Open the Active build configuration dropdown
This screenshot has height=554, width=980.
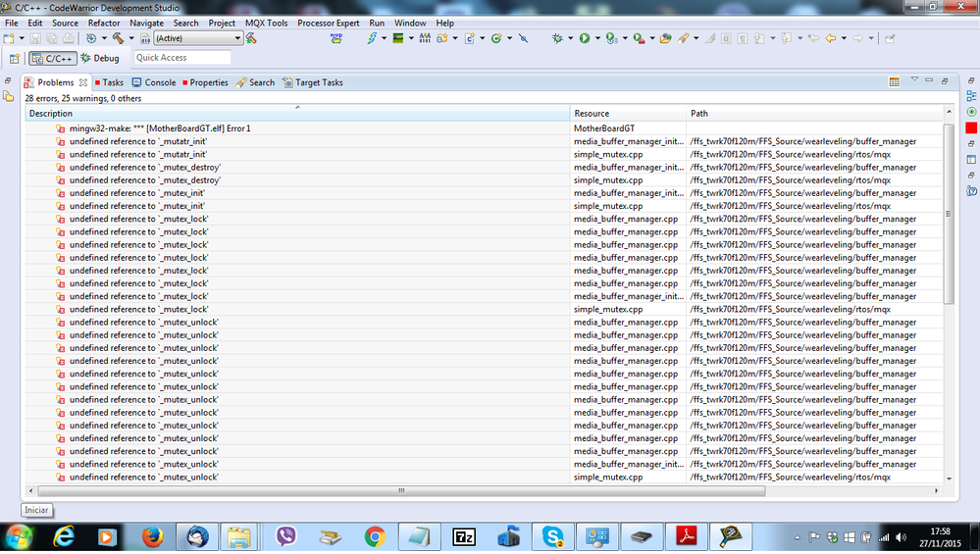[x=198, y=38]
